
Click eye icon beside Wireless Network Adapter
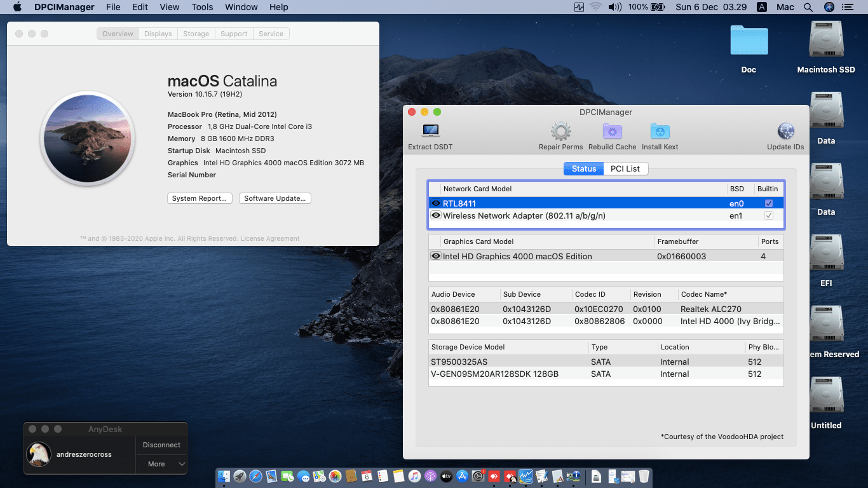coord(436,215)
